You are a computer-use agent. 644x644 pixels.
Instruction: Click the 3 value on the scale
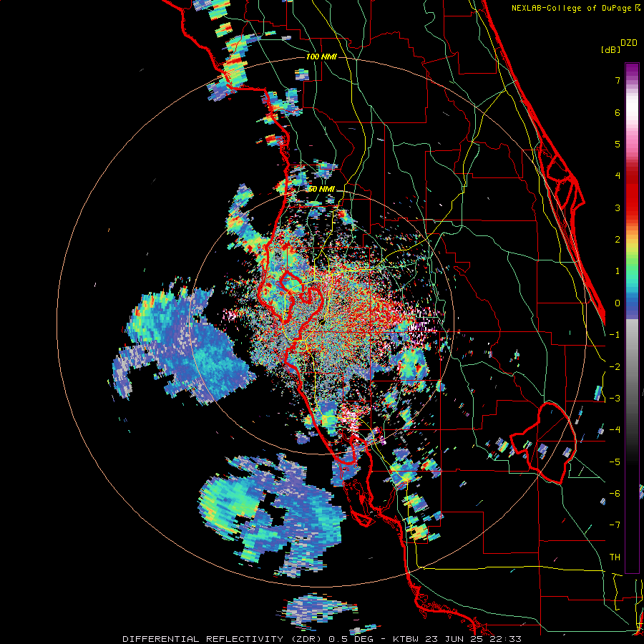(618, 208)
